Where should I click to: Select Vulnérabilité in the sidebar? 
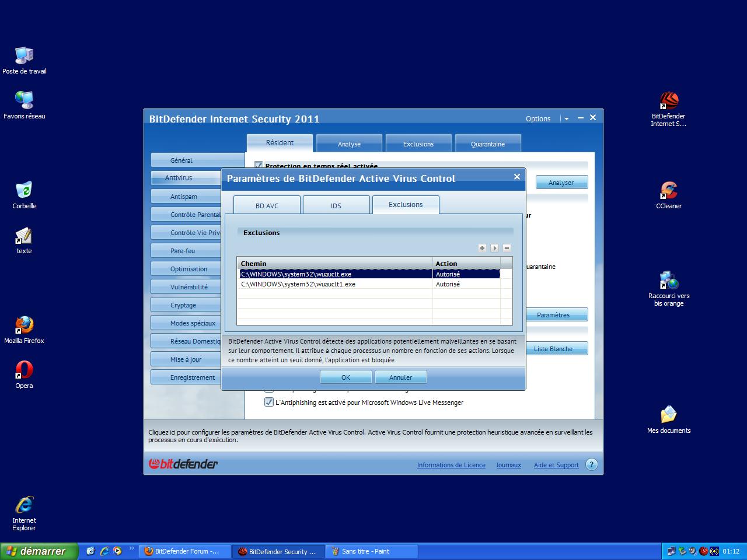click(186, 287)
